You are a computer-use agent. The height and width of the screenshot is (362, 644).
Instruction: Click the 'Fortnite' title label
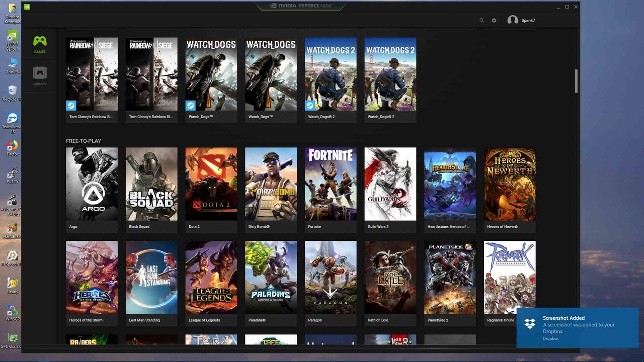point(314,227)
